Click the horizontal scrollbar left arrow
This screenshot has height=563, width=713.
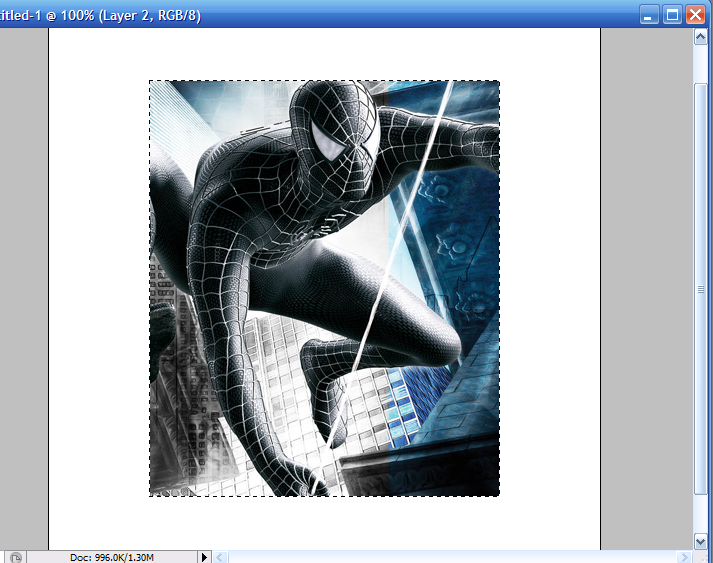[221, 557]
